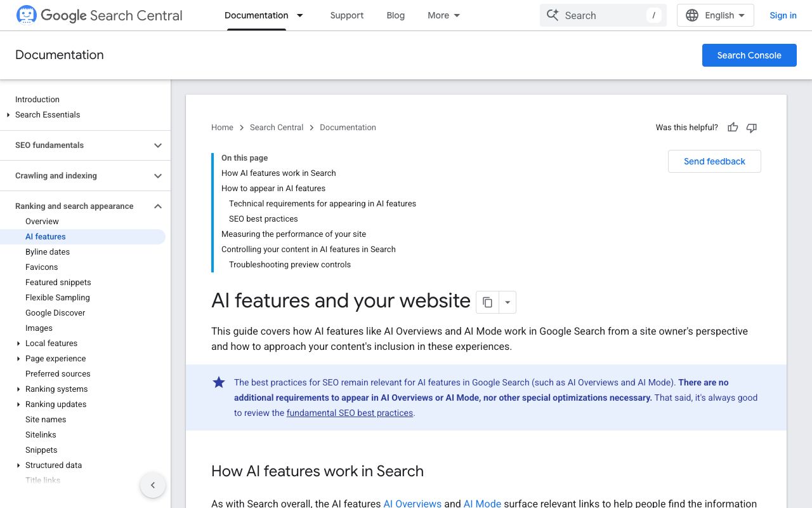Open Byline dates in sidebar
812x508 pixels.
click(x=48, y=252)
